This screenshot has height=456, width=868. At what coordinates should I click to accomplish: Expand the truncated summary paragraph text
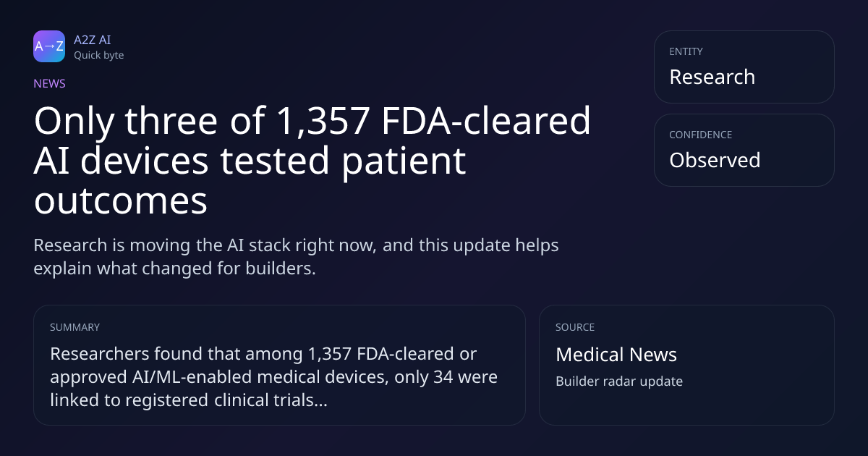pyautogui.click(x=273, y=377)
